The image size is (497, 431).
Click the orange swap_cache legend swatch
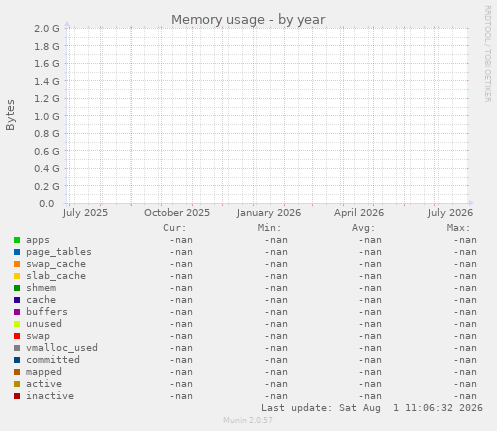[17, 264]
